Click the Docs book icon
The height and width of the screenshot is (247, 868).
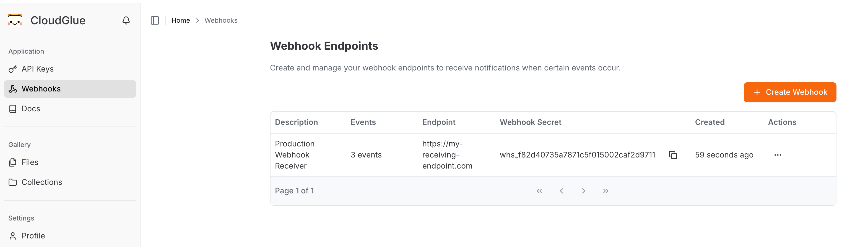click(x=13, y=109)
